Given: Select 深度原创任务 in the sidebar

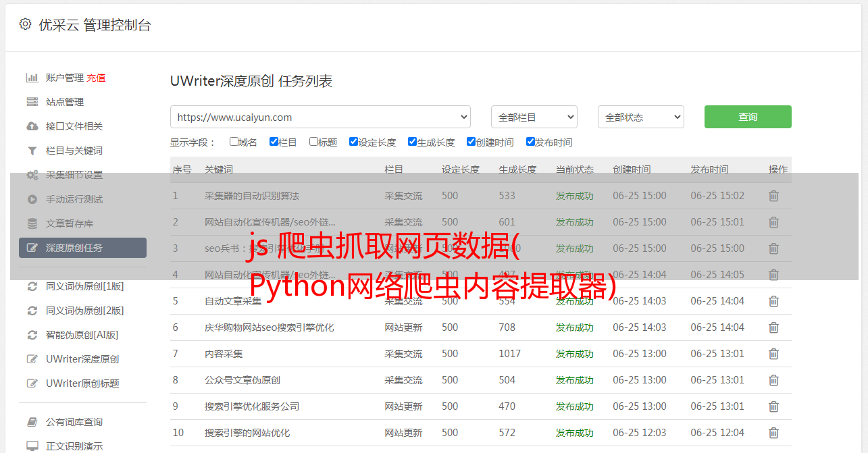Looking at the screenshot, I should [x=82, y=248].
